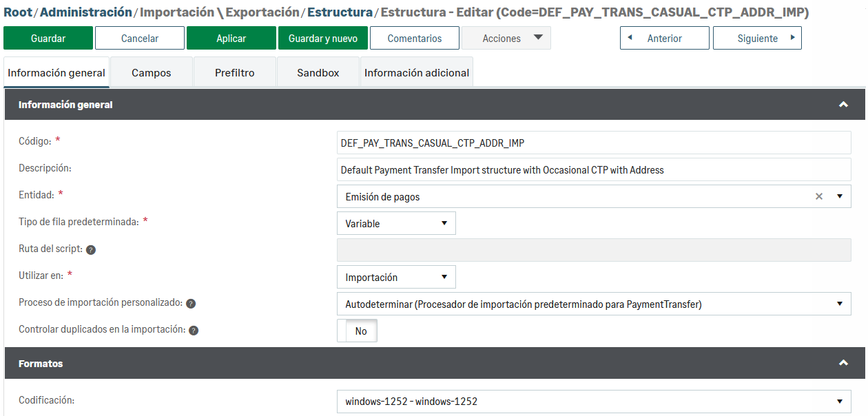Open the Proceso de importación personalizado dropdown
Image resolution: width=868 pixels, height=416 pixels.
click(593, 304)
